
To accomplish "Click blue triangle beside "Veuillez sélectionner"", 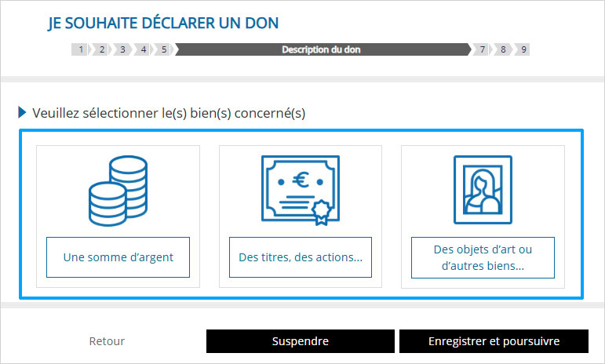I will 22,112.
